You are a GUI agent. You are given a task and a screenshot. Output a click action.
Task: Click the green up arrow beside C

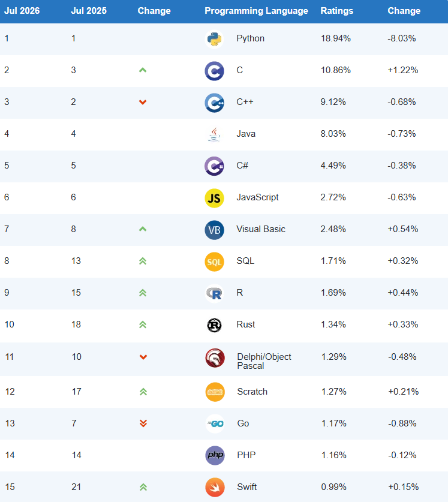click(143, 70)
